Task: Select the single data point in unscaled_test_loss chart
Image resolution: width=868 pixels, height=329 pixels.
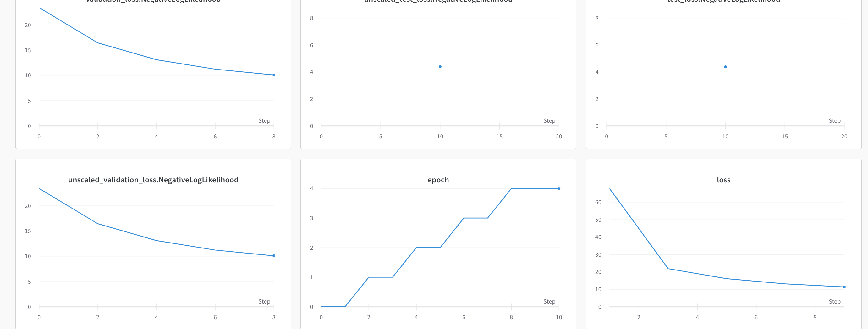Action: point(440,67)
